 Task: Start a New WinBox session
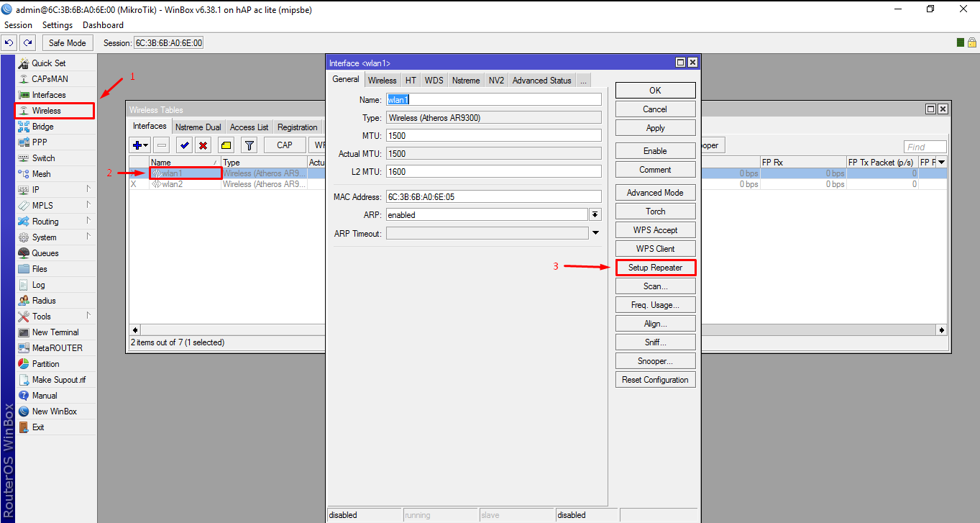(x=55, y=411)
